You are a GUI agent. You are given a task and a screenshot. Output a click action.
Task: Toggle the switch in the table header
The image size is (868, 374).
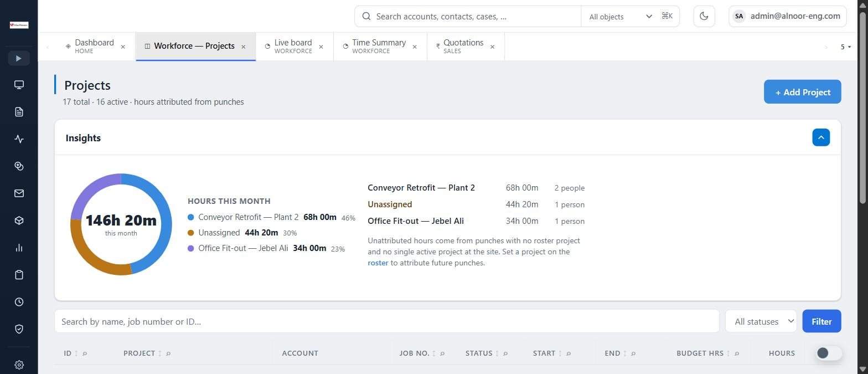point(829,353)
